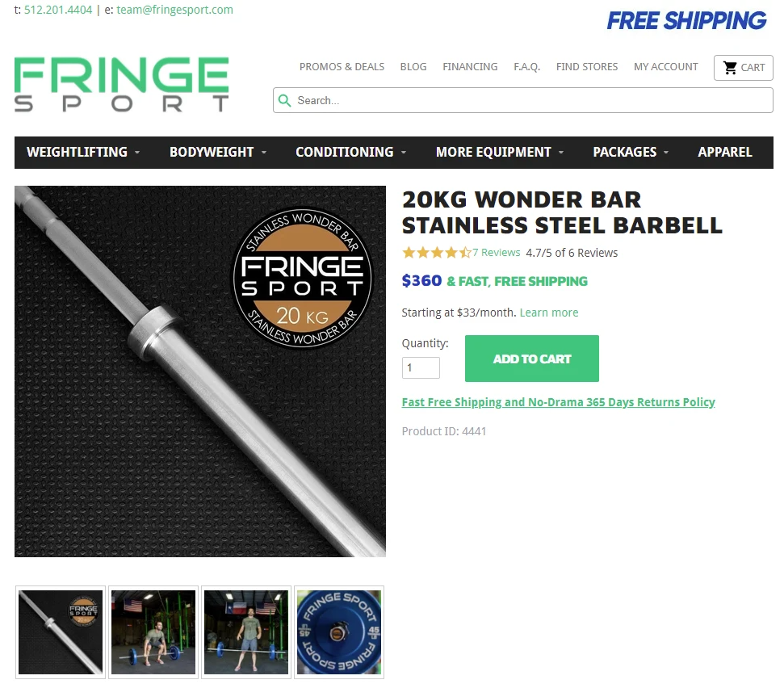
Task: Select the barbell close-up thumbnail
Action: pyautogui.click(x=61, y=632)
